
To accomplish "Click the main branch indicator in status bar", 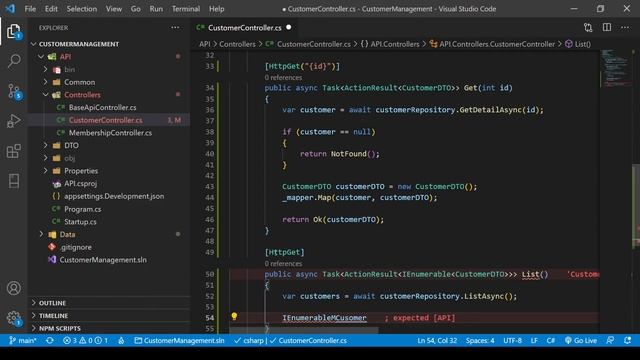I will [x=22, y=340].
